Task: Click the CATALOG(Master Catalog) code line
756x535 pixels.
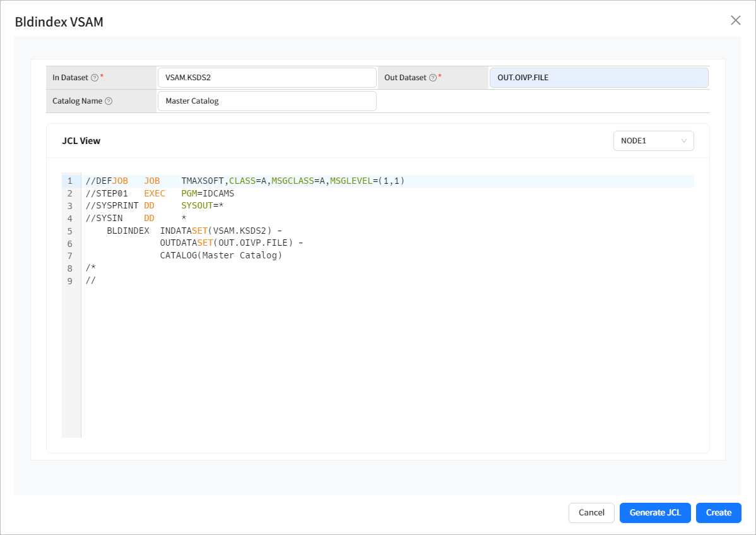Action: point(221,256)
